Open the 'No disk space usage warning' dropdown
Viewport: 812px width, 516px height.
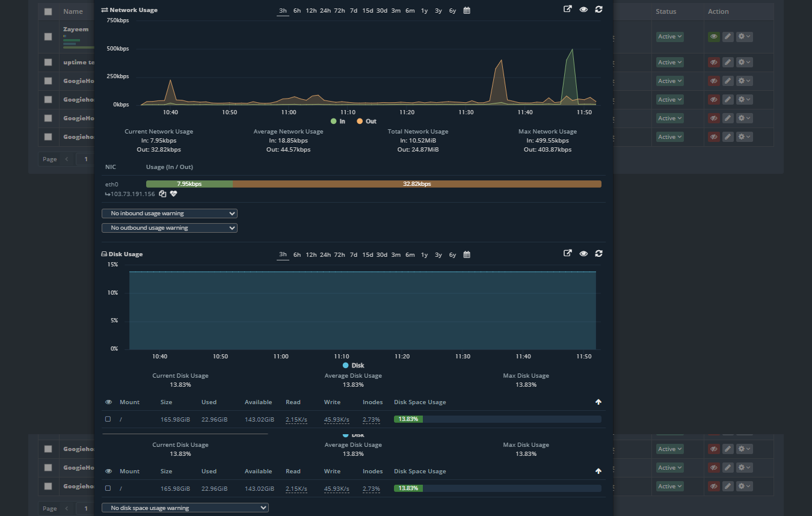coord(185,508)
